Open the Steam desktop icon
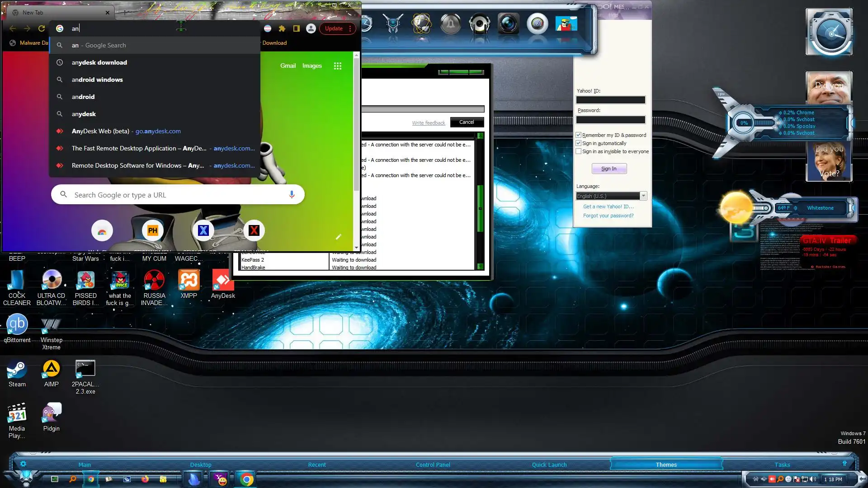The height and width of the screenshot is (488, 868). tap(17, 371)
